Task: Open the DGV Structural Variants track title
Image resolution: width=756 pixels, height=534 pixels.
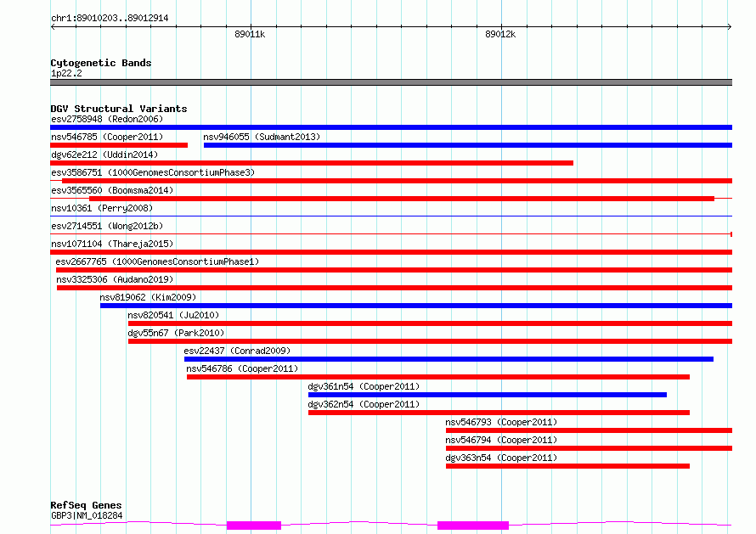Action: tap(119, 109)
